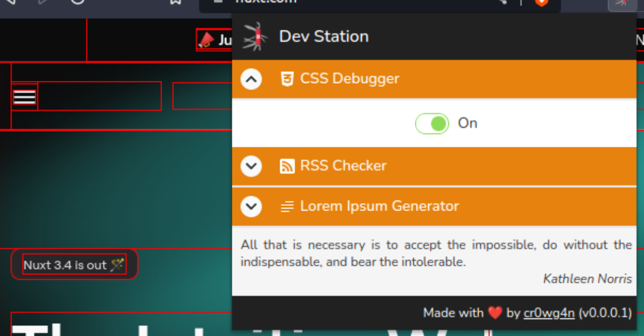The height and width of the screenshot is (336, 644).
Task: Expand the Lorem Ipsum Generator section
Action: [251, 206]
